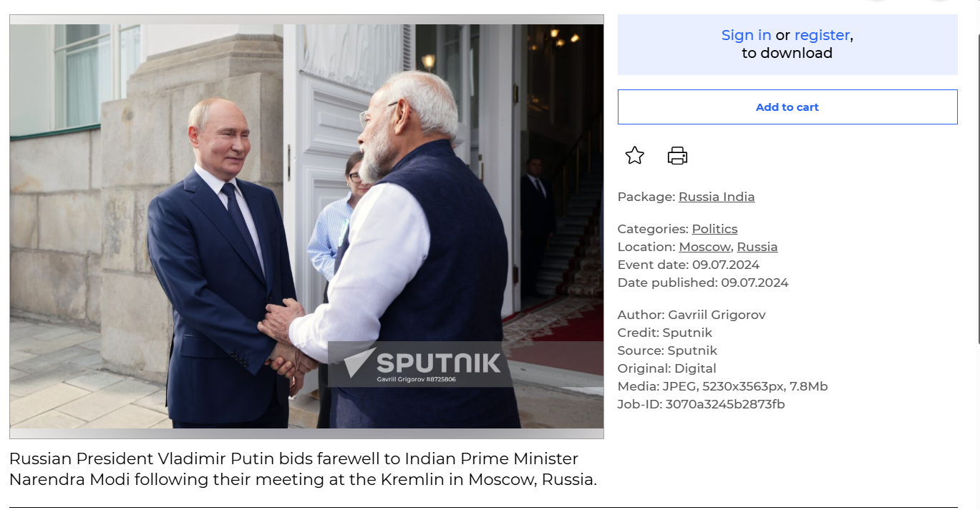
Task: Click the Job-ID value 3070a3245b2873fb
Action: coord(725,404)
